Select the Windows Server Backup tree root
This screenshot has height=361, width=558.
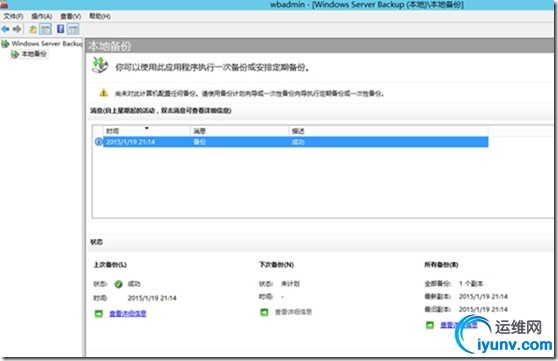coord(42,44)
